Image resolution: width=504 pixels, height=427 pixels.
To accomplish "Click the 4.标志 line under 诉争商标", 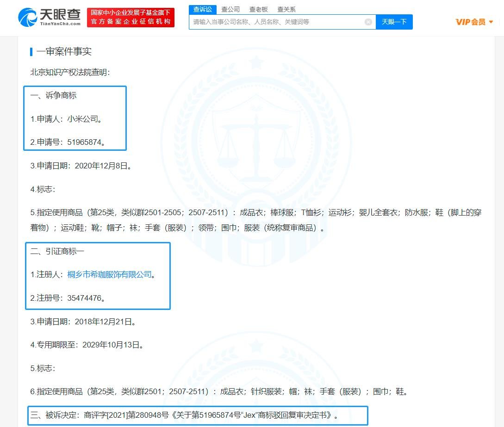I will [x=43, y=189].
